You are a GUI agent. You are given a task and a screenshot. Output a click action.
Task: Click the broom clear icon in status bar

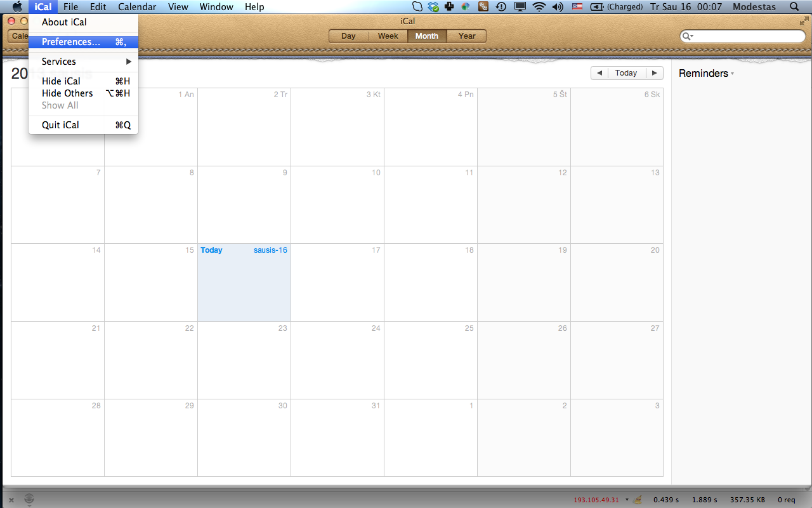coord(638,500)
